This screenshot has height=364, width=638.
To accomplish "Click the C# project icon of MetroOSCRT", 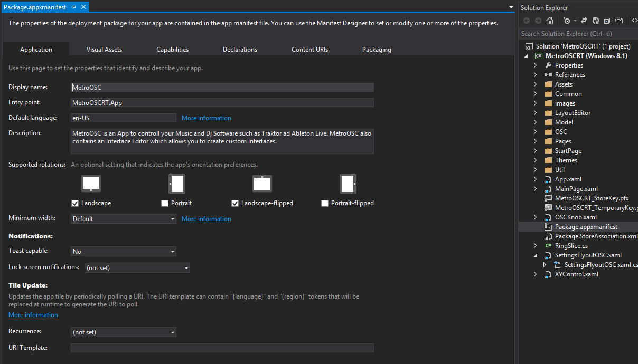I will point(539,56).
